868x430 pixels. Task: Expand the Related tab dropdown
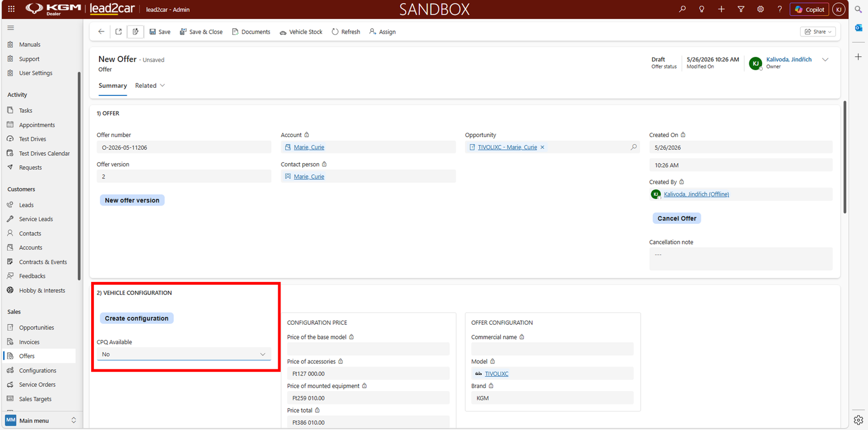150,86
